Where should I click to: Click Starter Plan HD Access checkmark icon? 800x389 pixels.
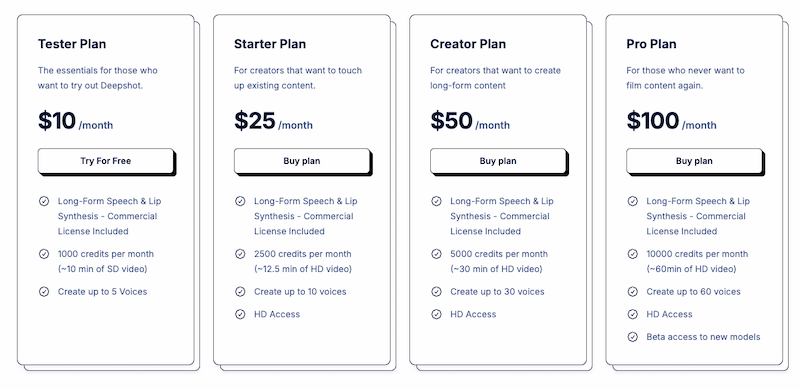point(240,314)
